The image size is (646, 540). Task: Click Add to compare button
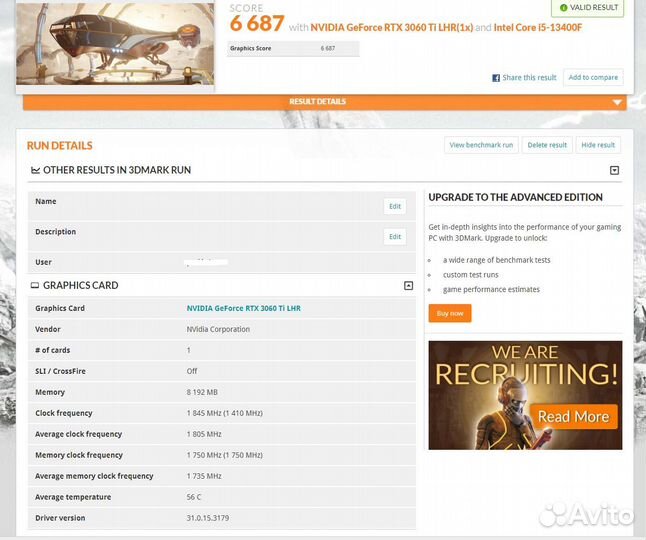coord(593,78)
